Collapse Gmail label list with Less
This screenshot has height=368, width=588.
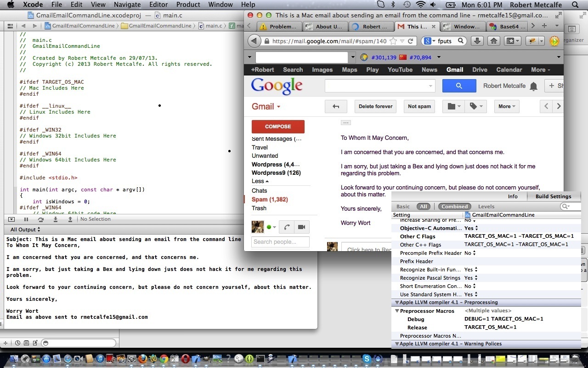point(260,181)
